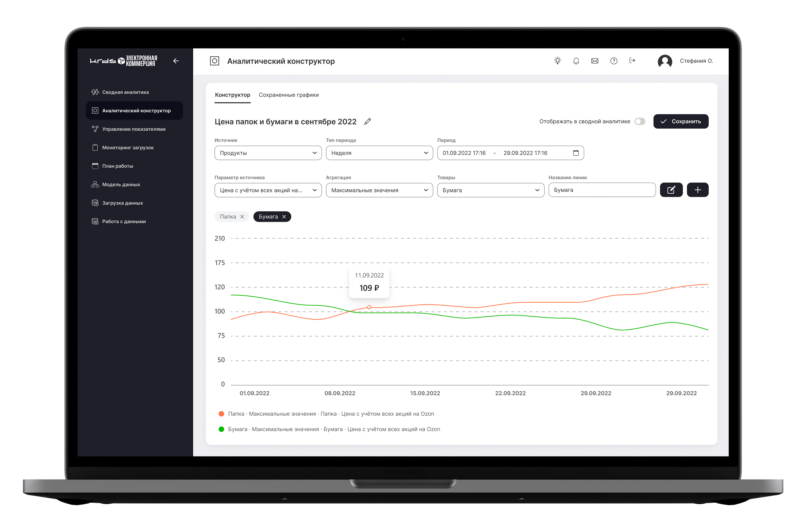
Task: Remove the 'Папка' chip
Action: click(x=242, y=217)
